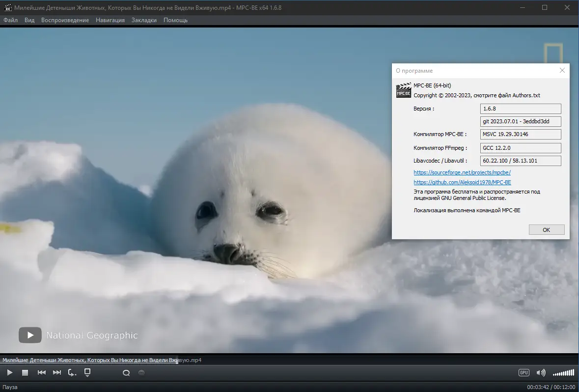Click the git build version field
Viewport: 579px width, 392px height.
pos(520,121)
